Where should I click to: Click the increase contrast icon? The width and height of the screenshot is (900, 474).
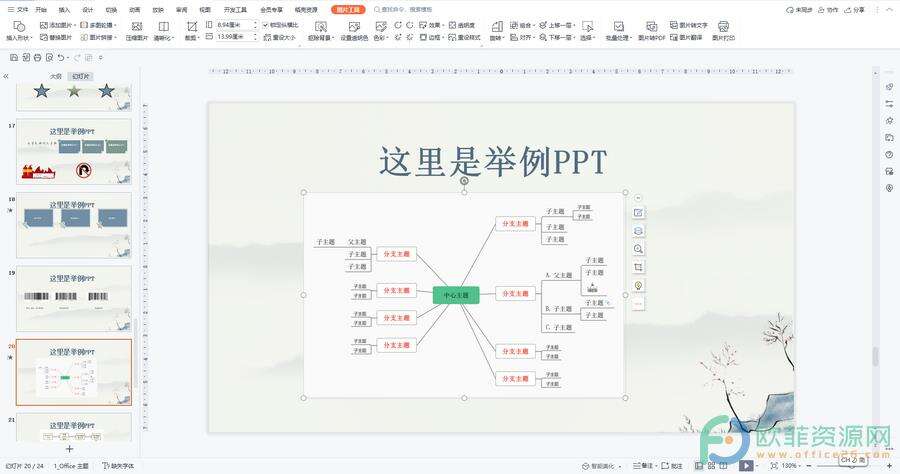398,25
